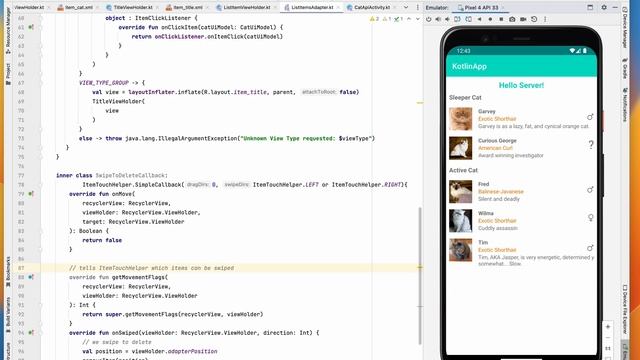640x360 pixels.
Task: Open the Notifications side panel
Action: pyautogui.click(x=625, y=104)
